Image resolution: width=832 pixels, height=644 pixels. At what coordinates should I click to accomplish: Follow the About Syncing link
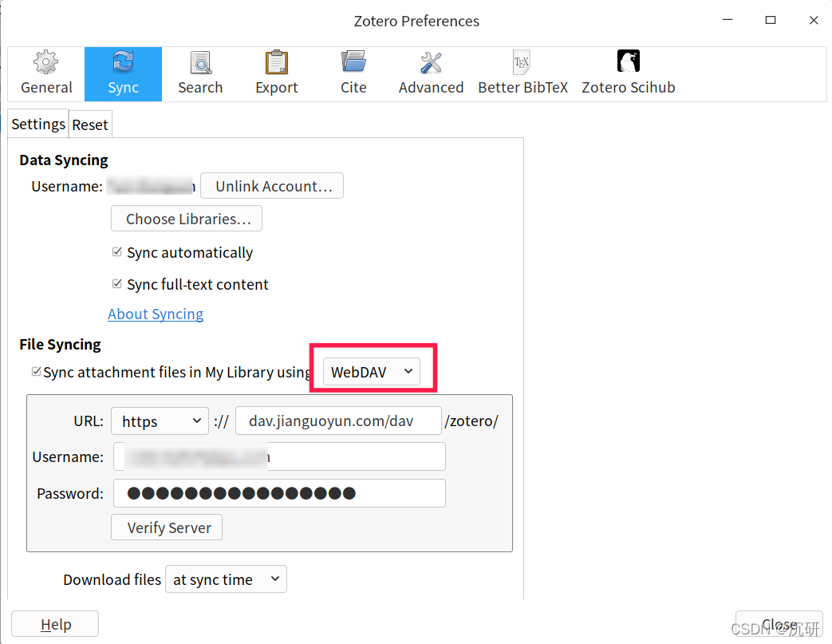(156, 314)
